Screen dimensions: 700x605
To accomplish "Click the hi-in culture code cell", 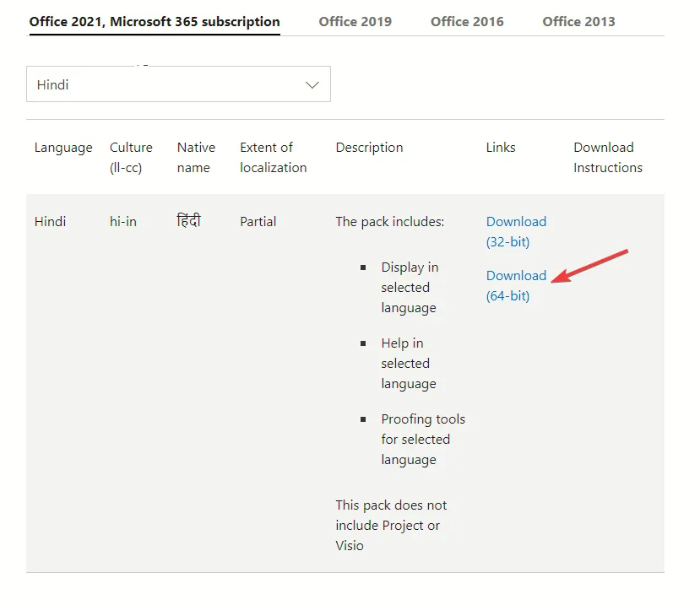I will coord(123,221).
